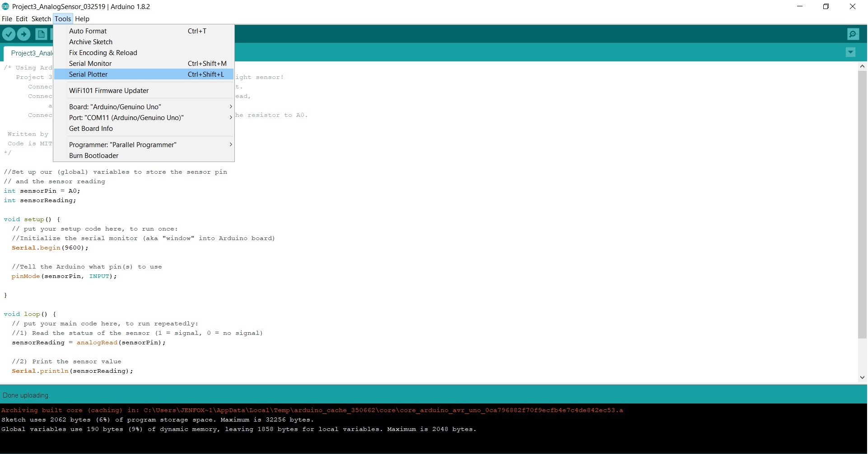
Task: Click the Arduino icon in the title bar
Action: pyautogui.click(x=5, y=6)
